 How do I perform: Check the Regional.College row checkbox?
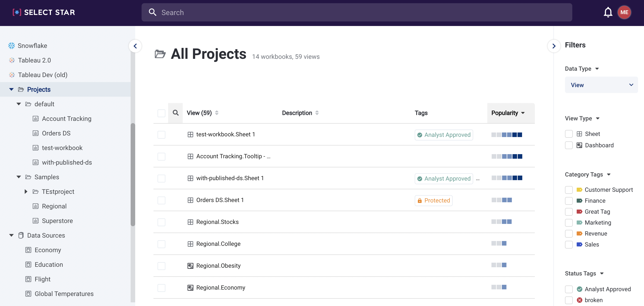pyautogui.click(x=161, y=244)
